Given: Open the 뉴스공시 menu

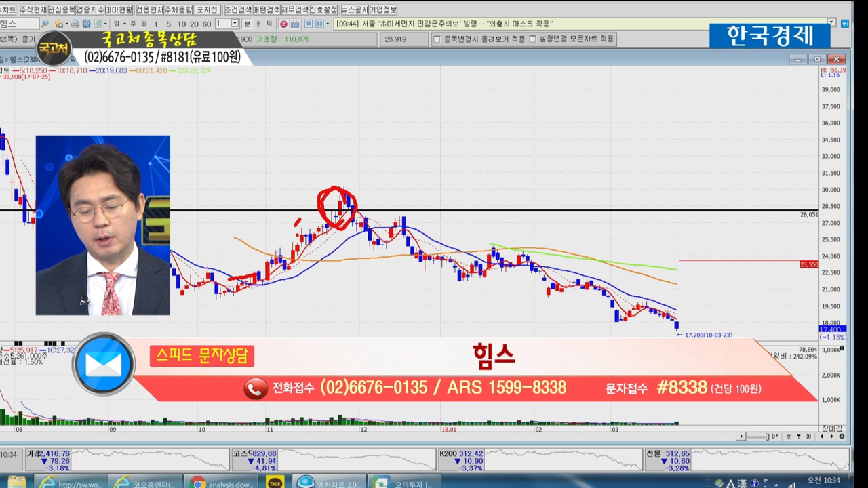Looking at the screenshot, I should click(353, 9).
